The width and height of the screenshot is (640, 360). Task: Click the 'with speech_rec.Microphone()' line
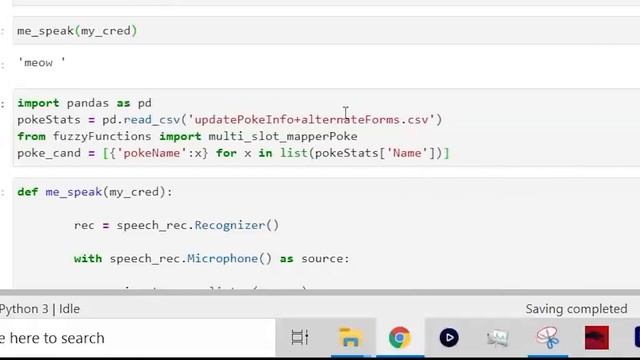[211, 259]
